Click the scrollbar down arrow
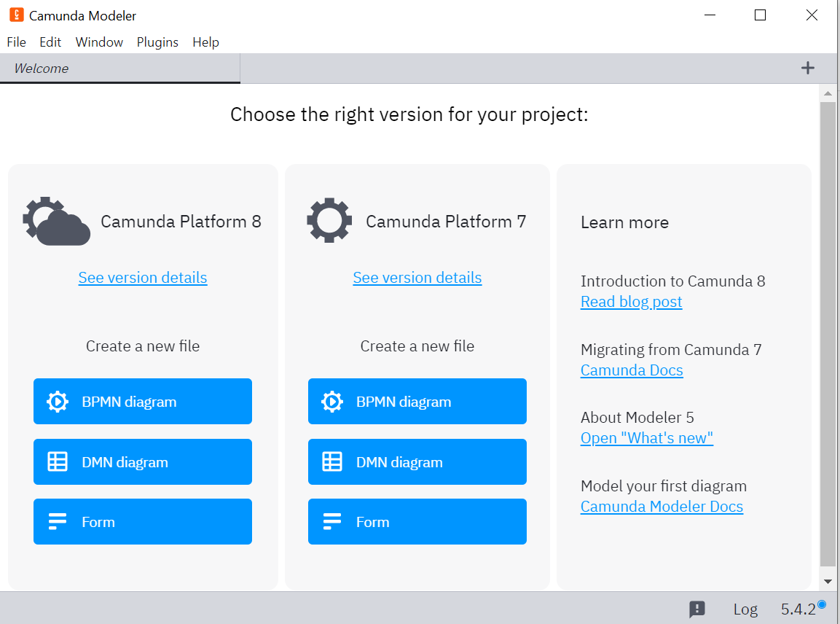The image size is (840, 624). coord(828,581)
